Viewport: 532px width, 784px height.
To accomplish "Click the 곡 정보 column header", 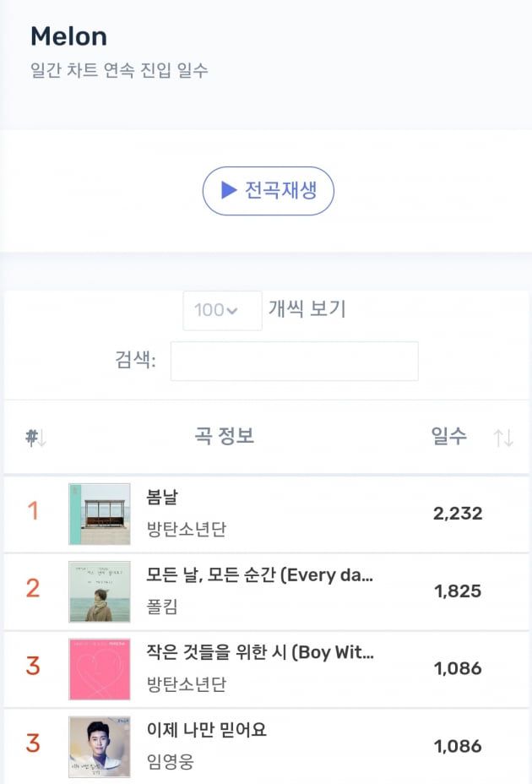I will pyautogui.click(x=224, y=436).
